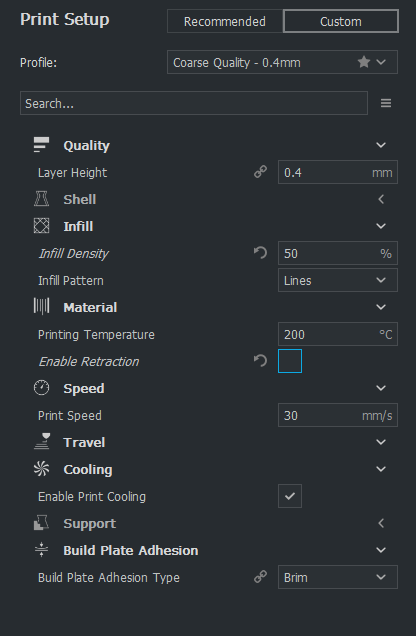Screen dimensions: 416x636
Task: Open the settings visibility hamburger menu
Action: click(386, 103)
